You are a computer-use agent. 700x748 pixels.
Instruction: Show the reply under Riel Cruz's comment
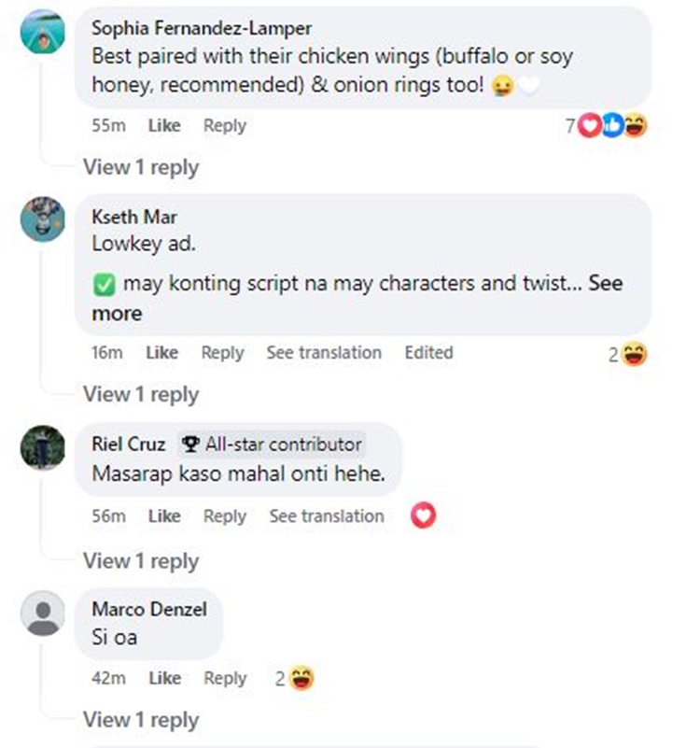click(x=141, y=561)
